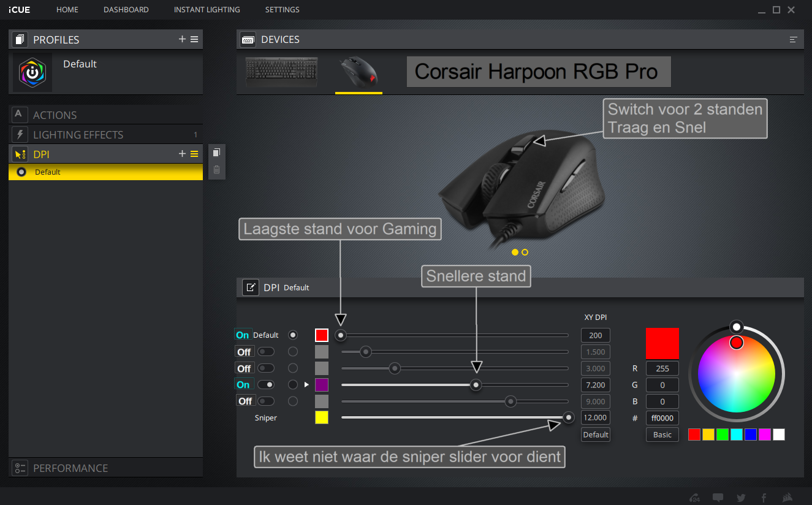Click the purple swatch of 7.200 stage
The width and height of the screenshot is (812, 505).
pyautogui.click(x=322, y=385)
